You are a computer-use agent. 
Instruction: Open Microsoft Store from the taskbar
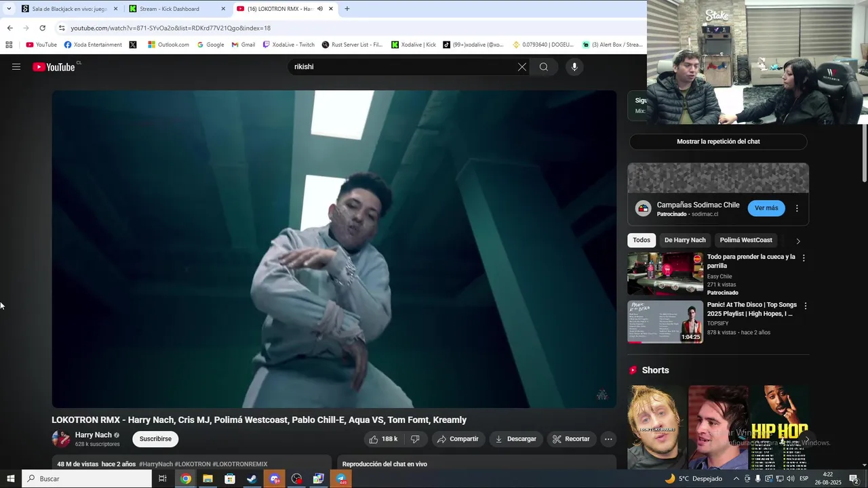pyautogui.click(x=230, y=479)
